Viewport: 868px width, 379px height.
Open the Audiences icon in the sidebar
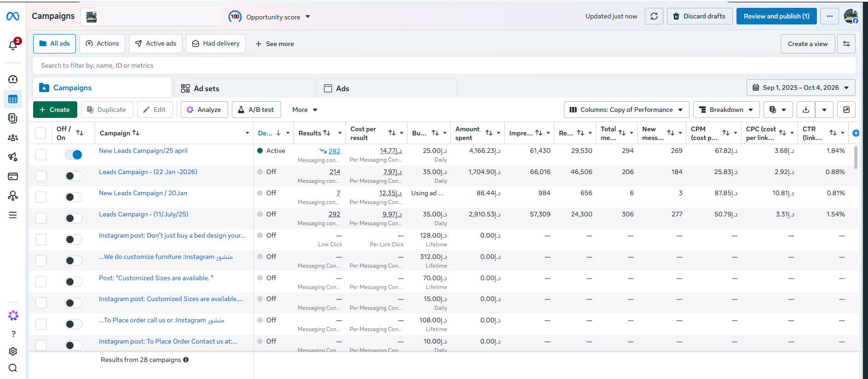[x=13, y=138]
